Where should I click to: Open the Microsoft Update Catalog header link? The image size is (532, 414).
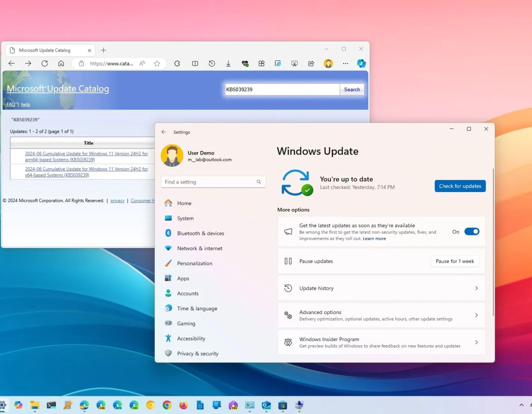click(x=58, y=88)
